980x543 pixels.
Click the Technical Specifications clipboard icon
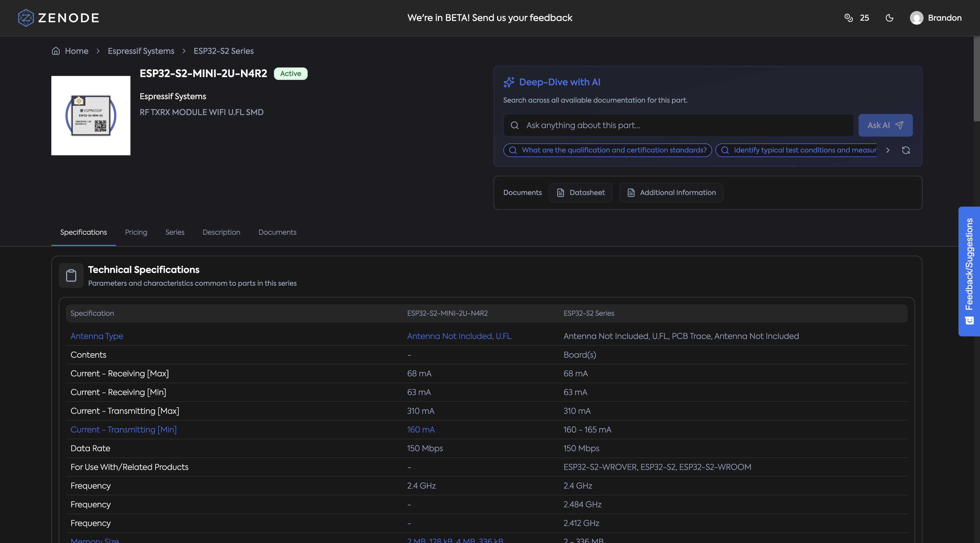pyautogui.click(x=71, y=275)
